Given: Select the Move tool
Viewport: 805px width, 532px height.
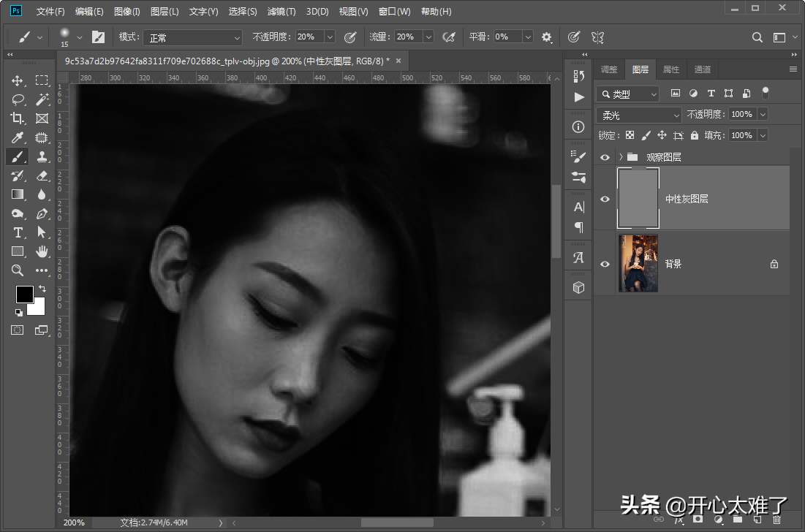Looking at the screenshot, I should (18, 80).
